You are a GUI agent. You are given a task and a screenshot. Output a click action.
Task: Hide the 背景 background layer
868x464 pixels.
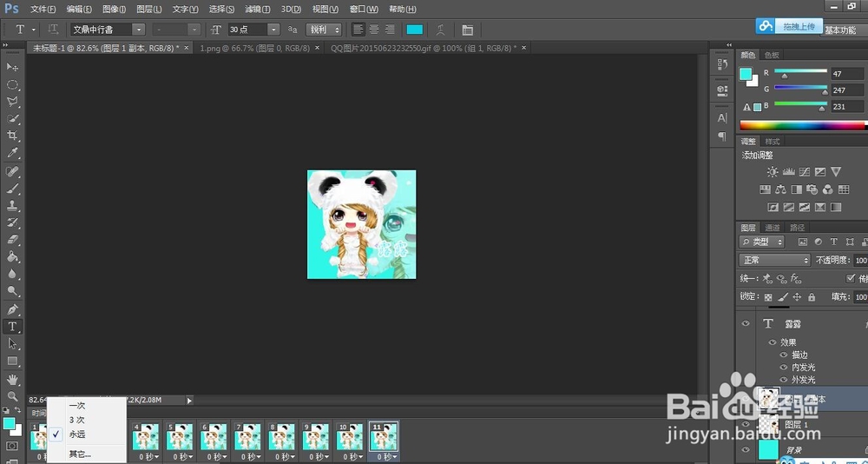[x=746, y=449]
